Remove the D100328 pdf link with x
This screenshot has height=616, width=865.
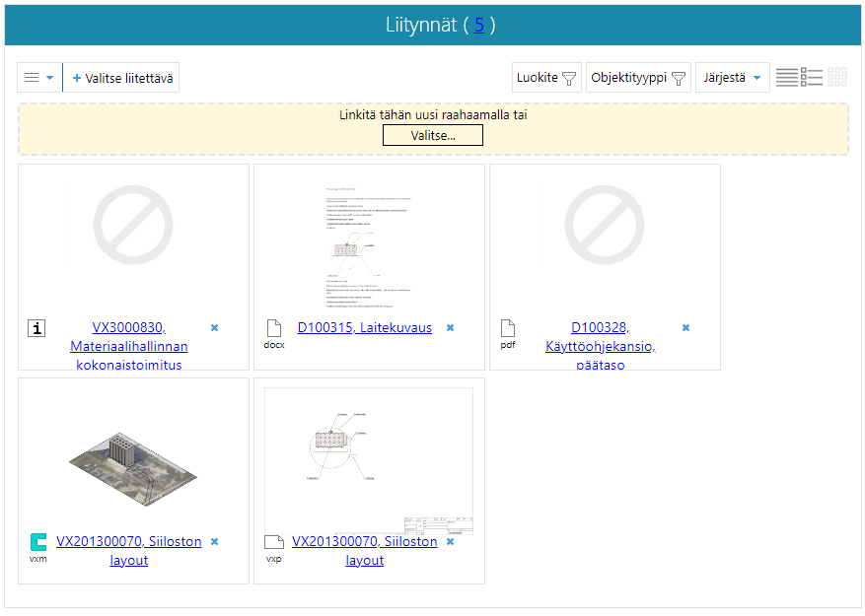click(685, 327)
